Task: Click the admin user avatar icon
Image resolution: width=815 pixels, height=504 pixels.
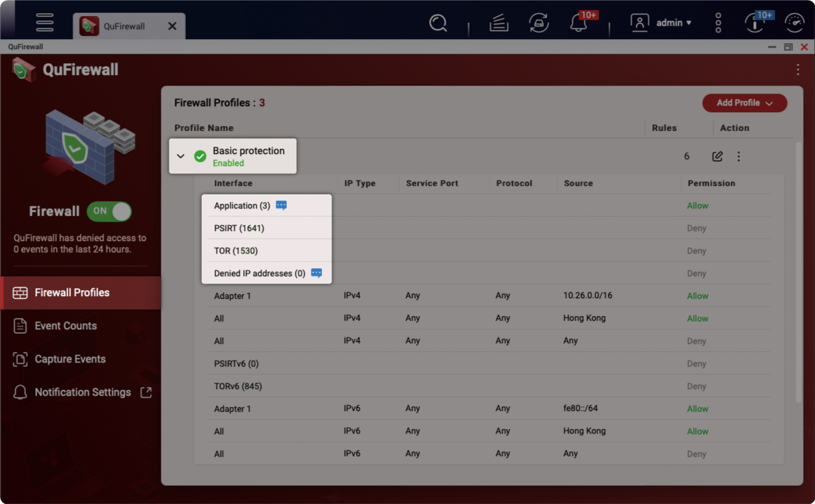Action: [640, 23]
